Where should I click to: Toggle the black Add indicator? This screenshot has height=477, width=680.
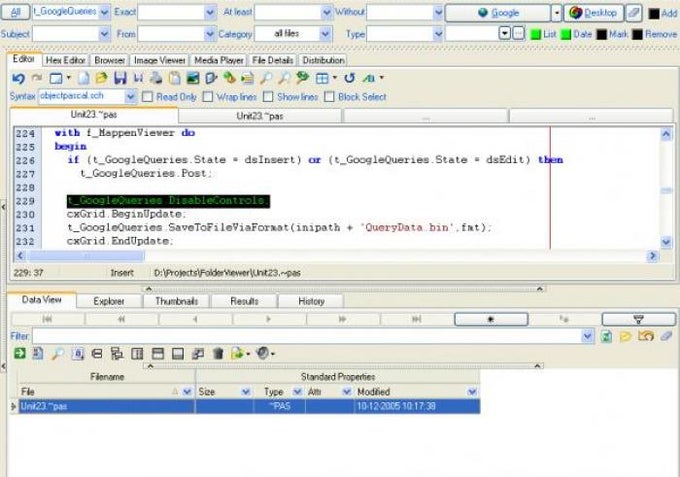[x=654, y=14]
